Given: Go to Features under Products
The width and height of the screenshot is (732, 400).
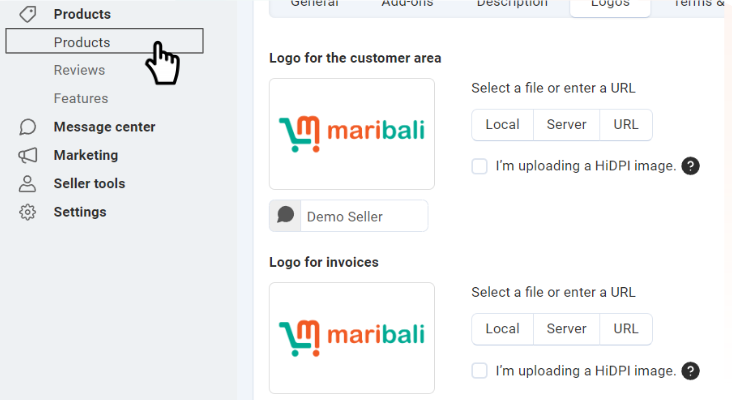Looking at the screenshot, I should click(81, 98).
